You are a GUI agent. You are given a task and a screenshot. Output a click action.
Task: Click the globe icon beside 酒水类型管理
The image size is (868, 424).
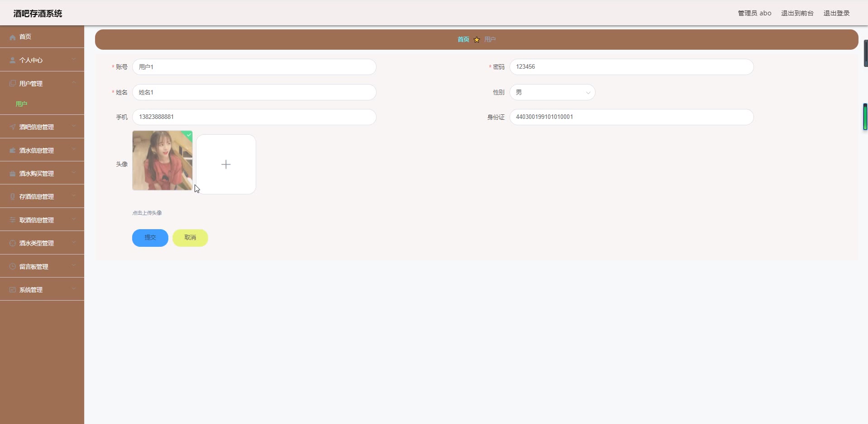click(13, 243)
